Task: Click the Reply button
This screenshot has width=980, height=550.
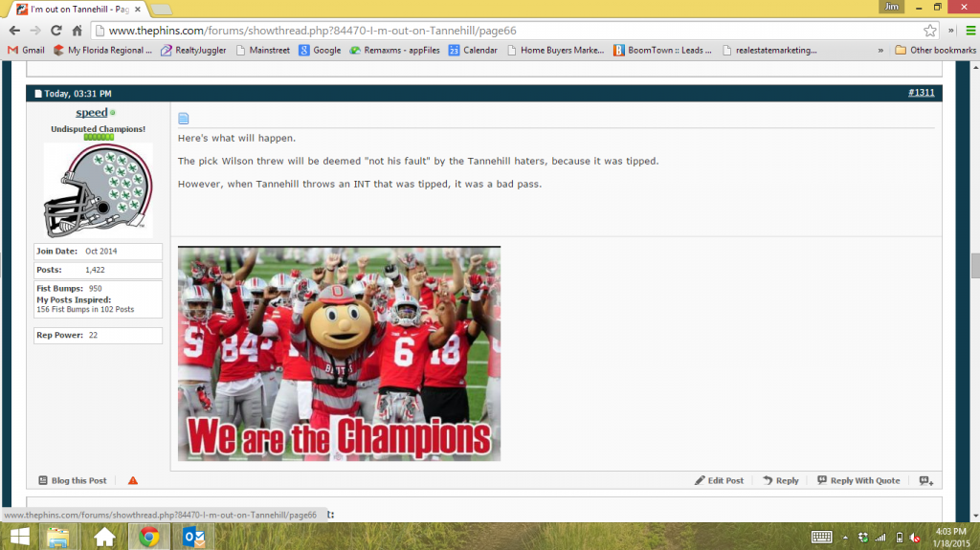Action: (x=781, y=480)
